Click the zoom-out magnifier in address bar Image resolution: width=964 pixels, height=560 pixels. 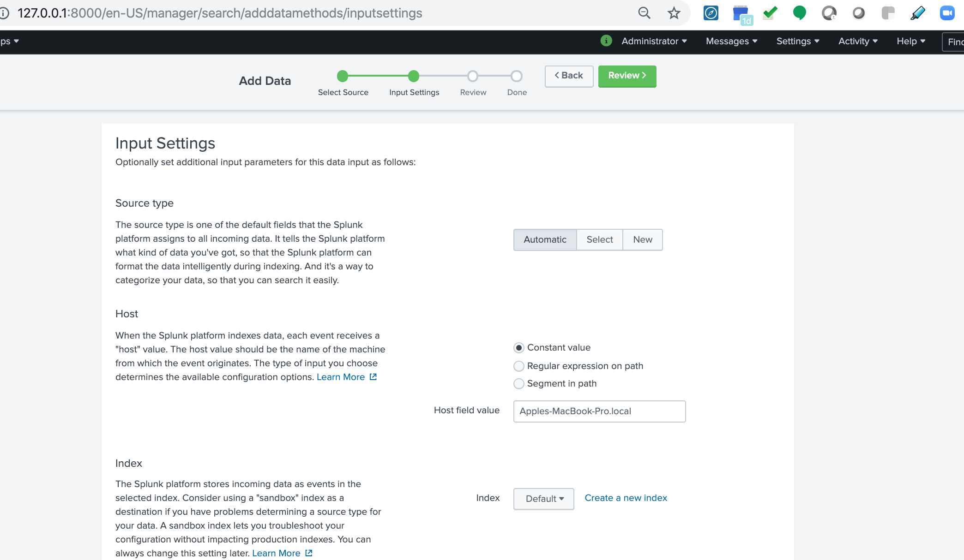[645, 13]
